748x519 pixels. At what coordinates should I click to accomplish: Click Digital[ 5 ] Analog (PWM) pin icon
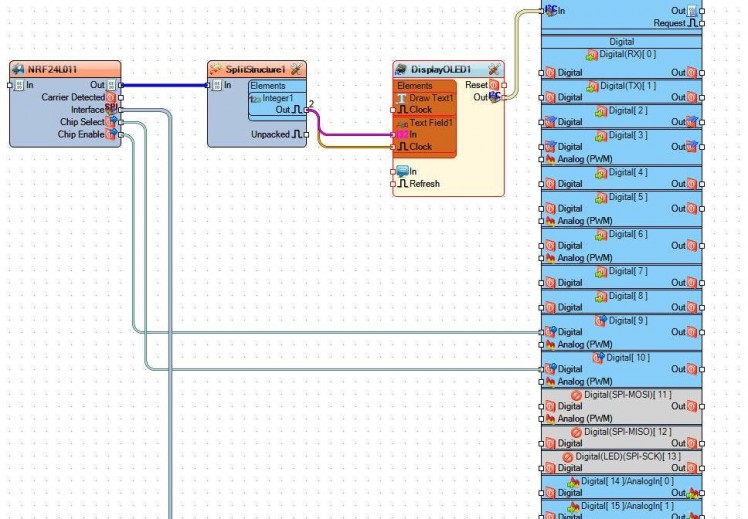click(551, 221)
